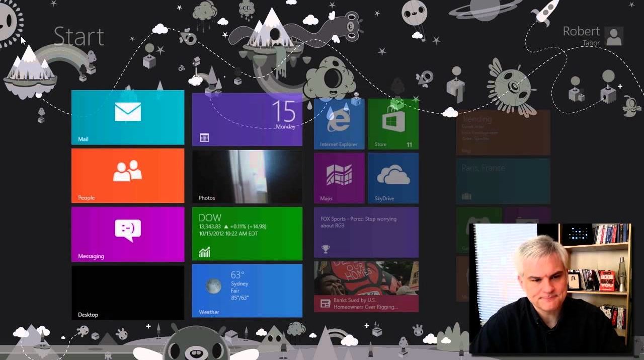Click the Robert user name text
Viewport: 644px width, 360px height.
581,32
